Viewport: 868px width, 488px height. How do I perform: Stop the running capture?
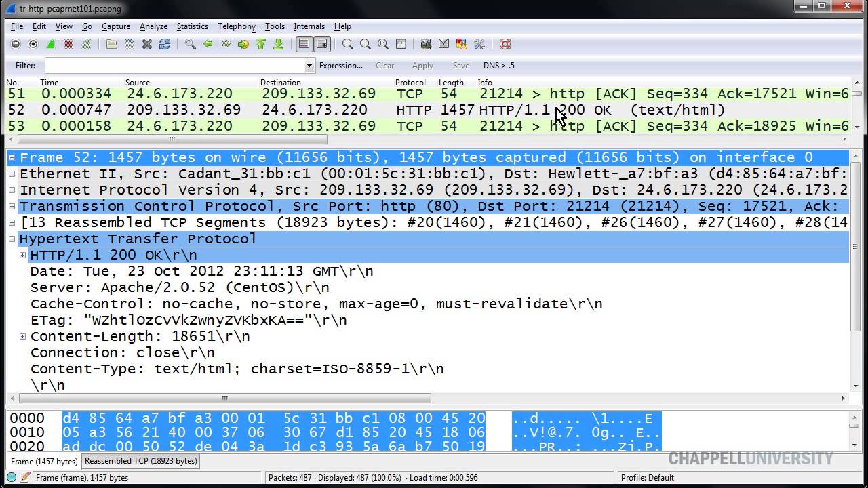tap(68, 44)
